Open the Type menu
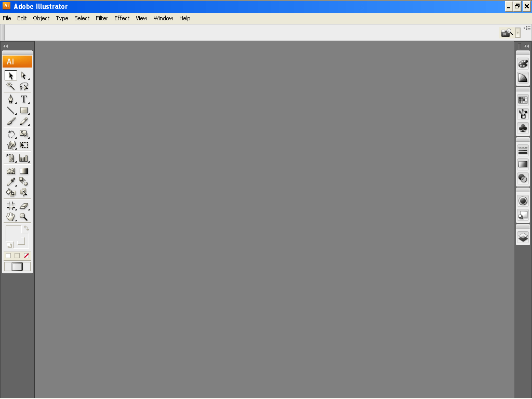532x399 pixels. coord(62,18)
